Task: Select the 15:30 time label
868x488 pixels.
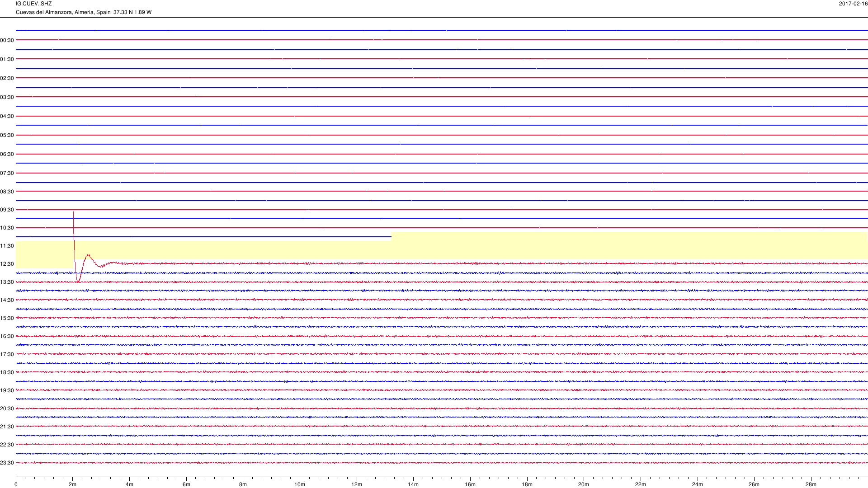Action: click(7, 318)
